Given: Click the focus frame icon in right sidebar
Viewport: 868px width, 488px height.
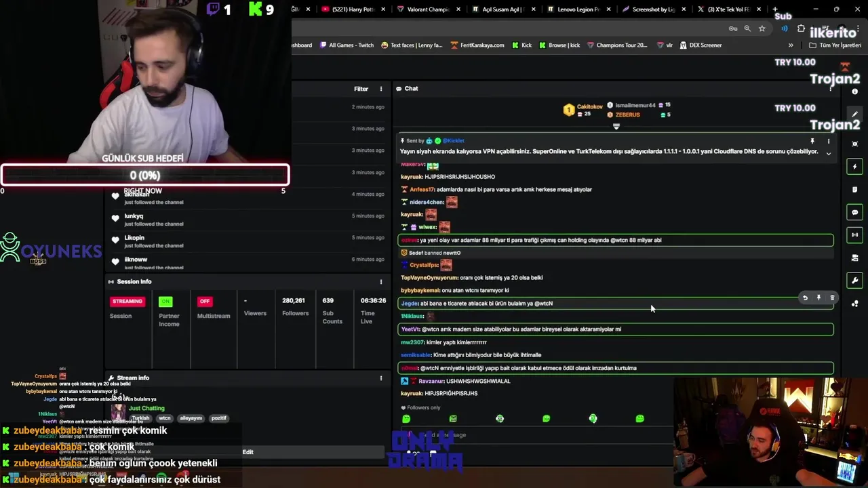Looking at the screenshot, I should click(x=854, y=144).
